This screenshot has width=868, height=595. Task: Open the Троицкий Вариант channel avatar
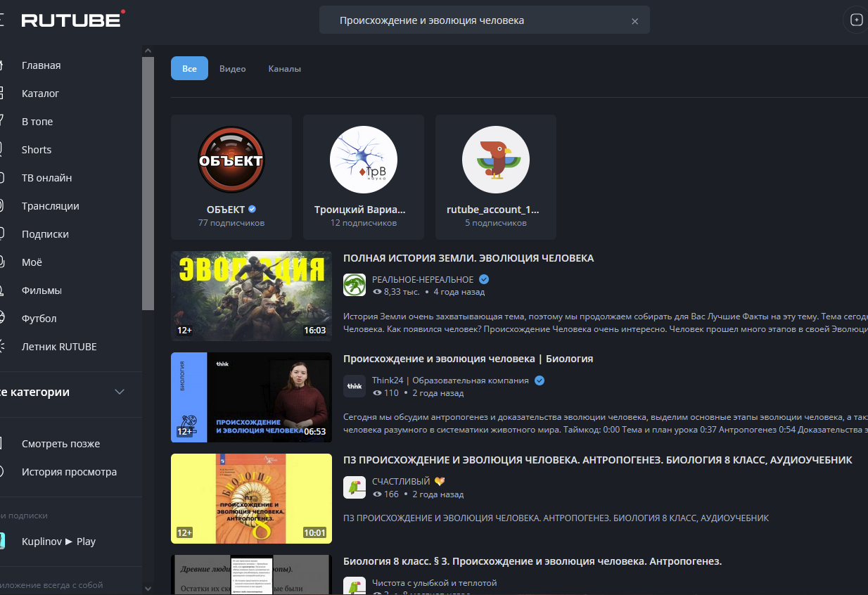pyautogui.click(x=364, y=160)
